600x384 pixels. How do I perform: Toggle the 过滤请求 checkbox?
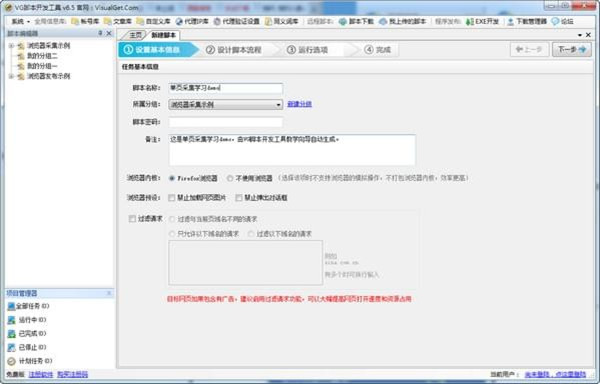pyautogui.click(x=132, y=219)
